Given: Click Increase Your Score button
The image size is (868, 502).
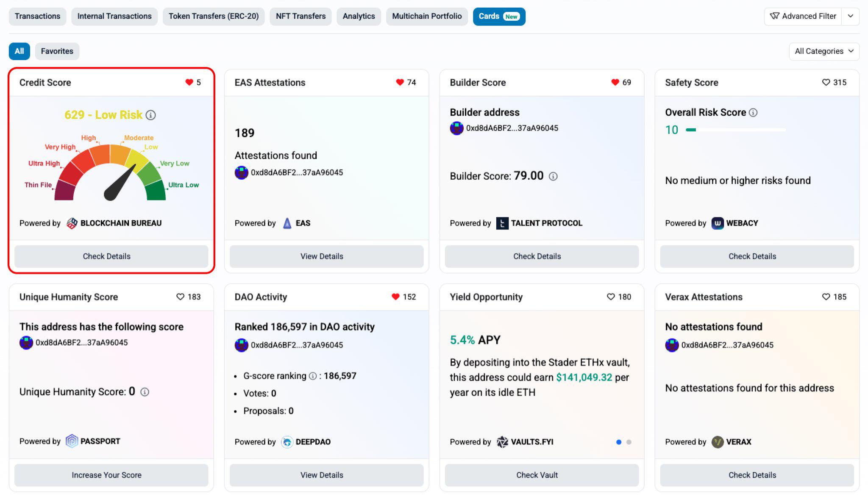Looking at the screenshot, I should point(106,475).
